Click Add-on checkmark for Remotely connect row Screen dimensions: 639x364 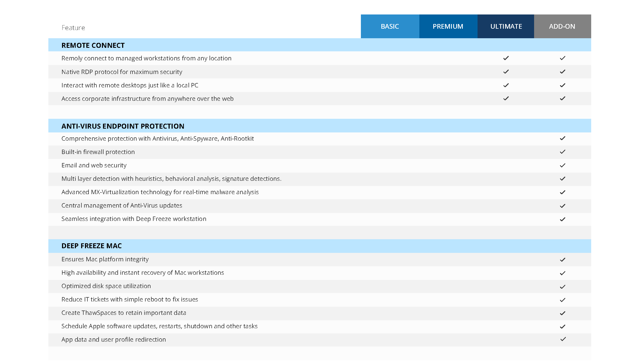(562, 58)
